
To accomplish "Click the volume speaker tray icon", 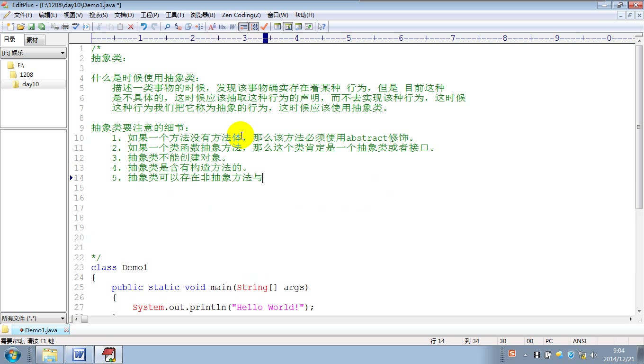I will point(593,355).
